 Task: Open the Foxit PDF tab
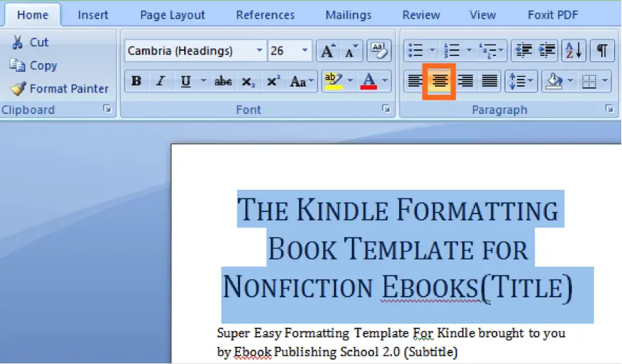(553, 15)
